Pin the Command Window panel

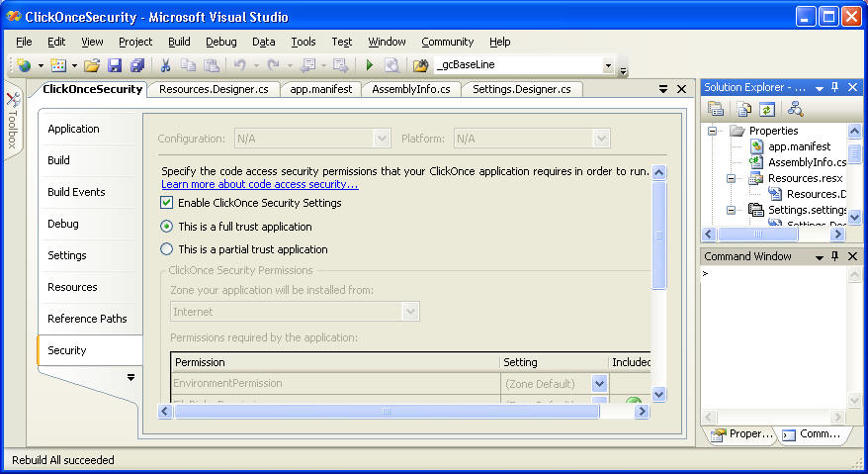[x=834, y=256]
